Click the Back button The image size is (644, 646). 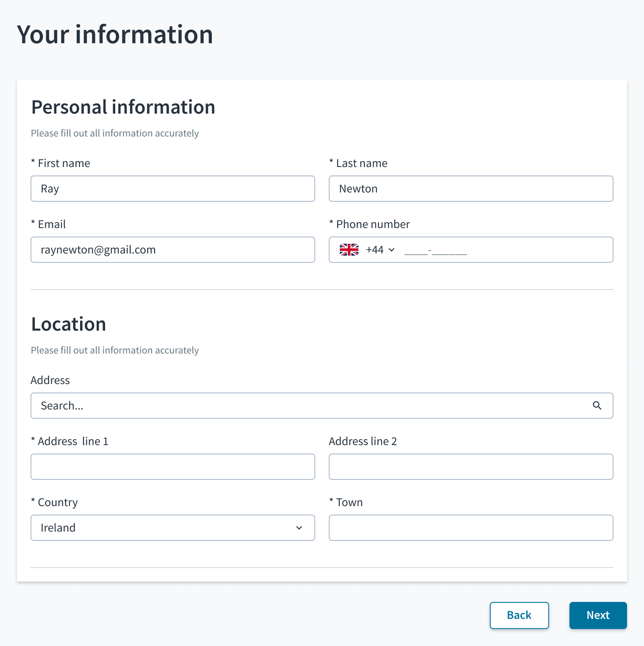pos(519,615)
